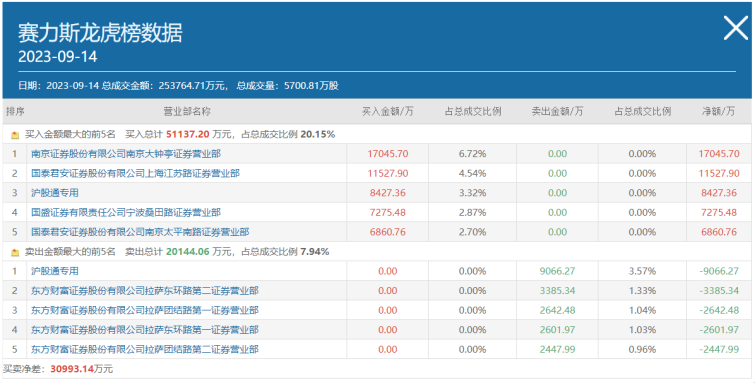Select sell percentage cell 0.96%
Screen dimensions: 755x383
click(x=642, y=349)
